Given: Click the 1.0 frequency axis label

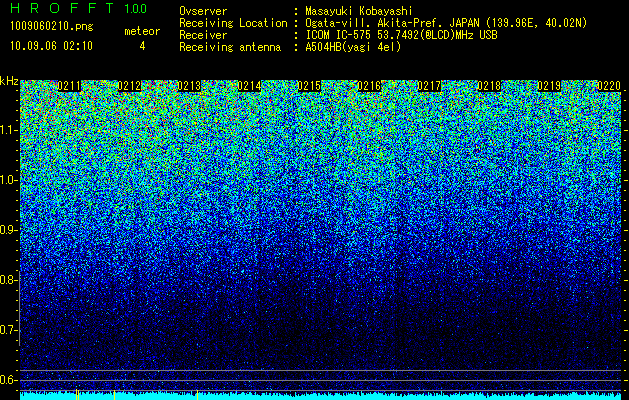Looking at the screenshot, I should (8, 180).
